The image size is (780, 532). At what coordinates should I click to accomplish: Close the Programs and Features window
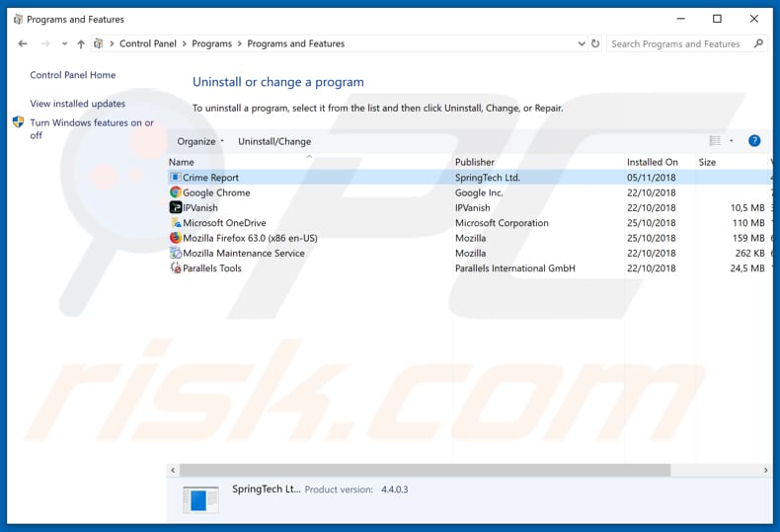pos(754,19)
